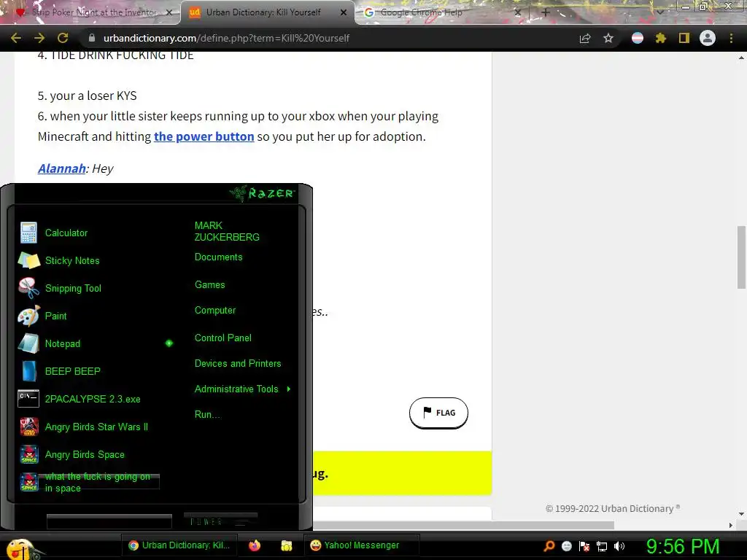Select the Urban Dictionary: Kill Yourself tab
Image resolution: width=747 pixels, height=560 pixels.
[x=263, y=12]
